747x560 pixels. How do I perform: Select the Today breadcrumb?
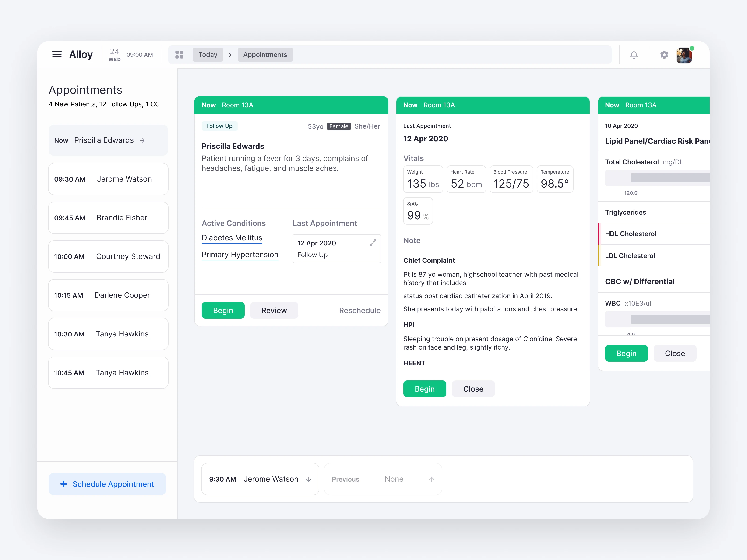[x=208, y=55]
